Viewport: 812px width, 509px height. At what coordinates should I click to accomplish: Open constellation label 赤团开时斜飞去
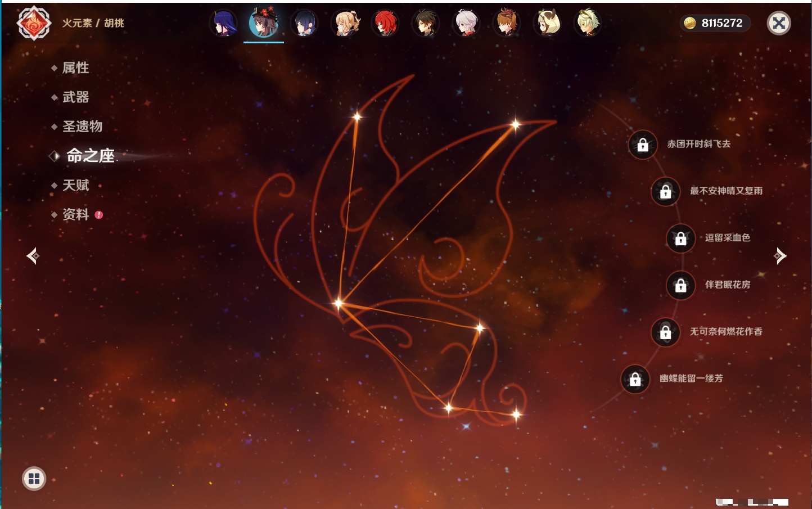699,144
